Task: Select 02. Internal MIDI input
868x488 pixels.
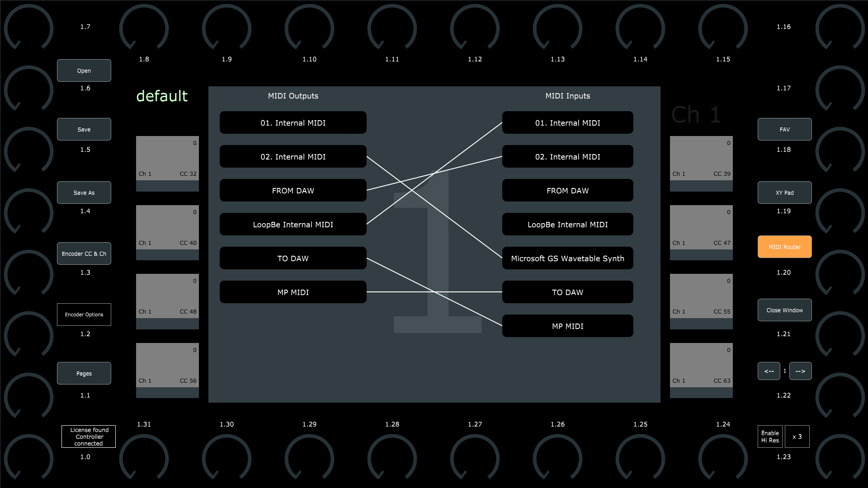Action: coord(568,156)
